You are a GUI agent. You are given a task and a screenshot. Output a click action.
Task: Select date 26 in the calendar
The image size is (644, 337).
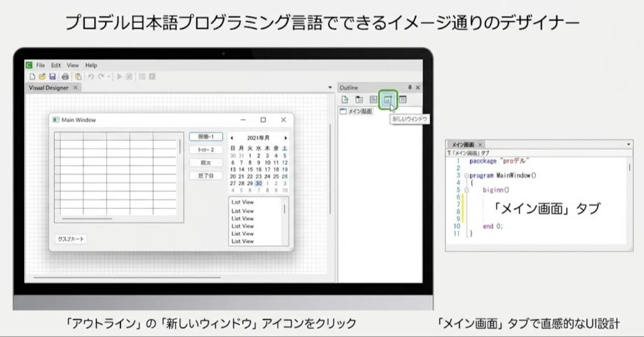[285, 177]
